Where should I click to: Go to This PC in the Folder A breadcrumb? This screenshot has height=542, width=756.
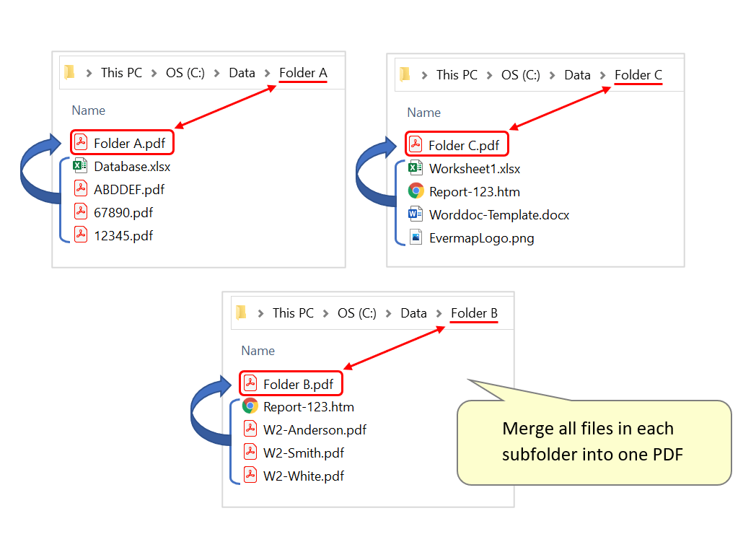click(121, 73)
